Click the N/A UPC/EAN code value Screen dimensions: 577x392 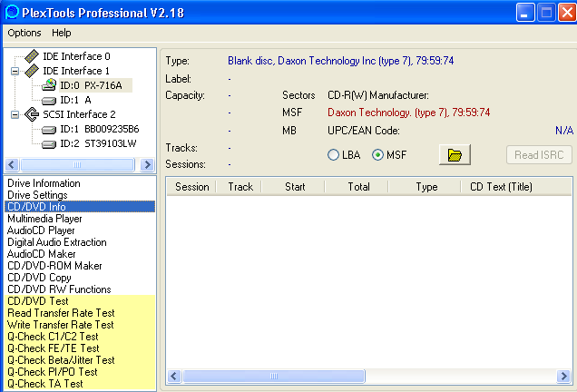(x=564, y=131)
